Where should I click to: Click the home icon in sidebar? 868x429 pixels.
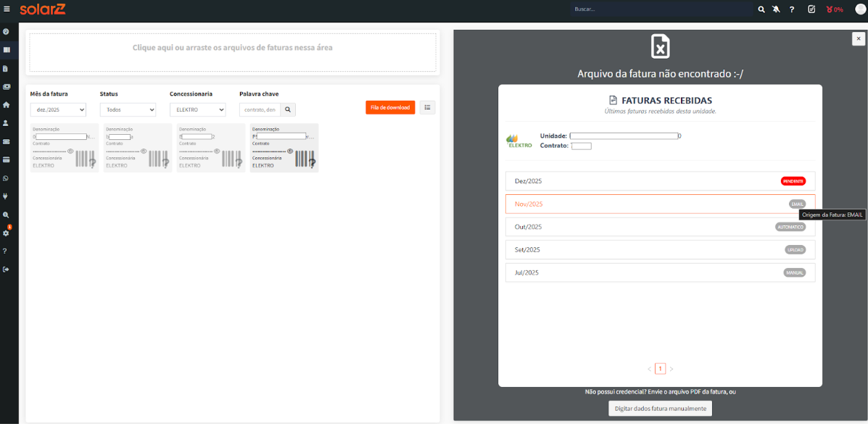(x=6, y=105)
